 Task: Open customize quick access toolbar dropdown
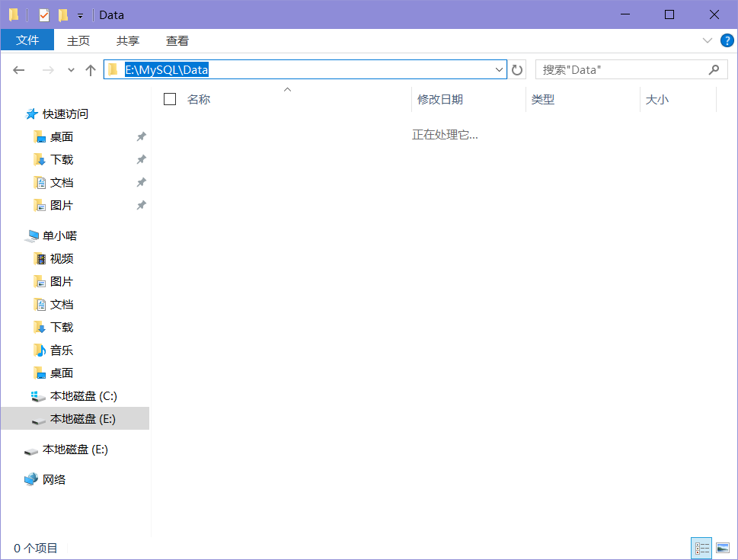pos(81,15)
